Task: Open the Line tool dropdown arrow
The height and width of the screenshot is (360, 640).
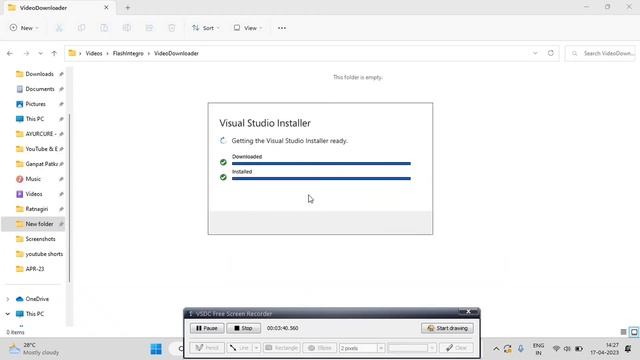Action: (x=256, y=348)
